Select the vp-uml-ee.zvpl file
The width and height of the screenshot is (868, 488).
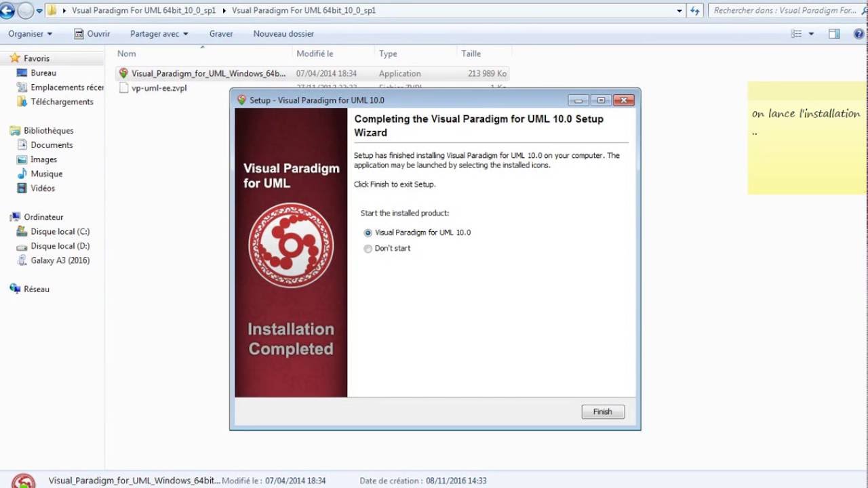pyautogui.click(x=159, y=88)
